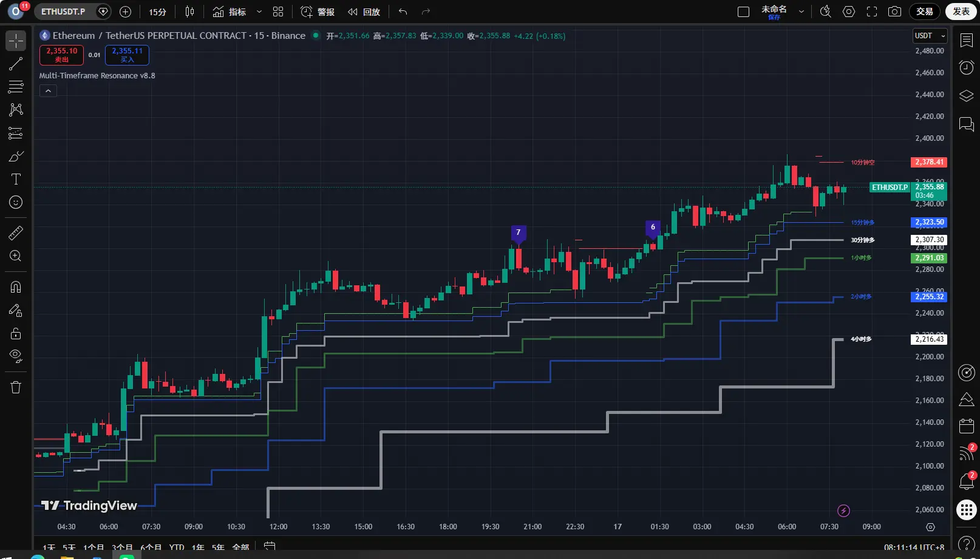980x559 pixels.
Task: Select the YTD date range tab
Action: click(177, 547)
